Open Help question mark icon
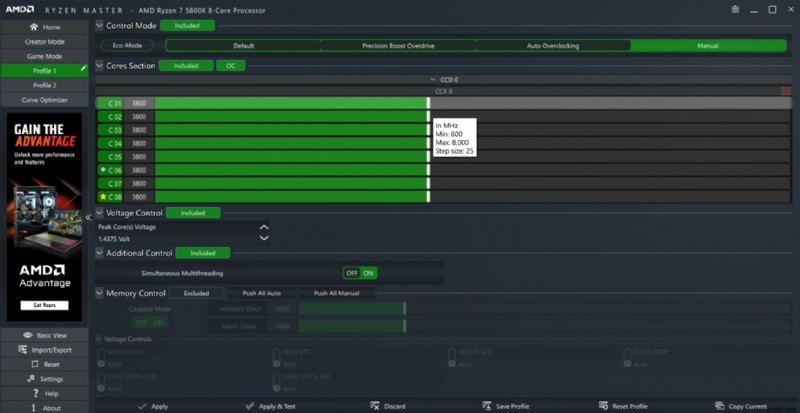800x413 pixels. [x=35, y=394]
